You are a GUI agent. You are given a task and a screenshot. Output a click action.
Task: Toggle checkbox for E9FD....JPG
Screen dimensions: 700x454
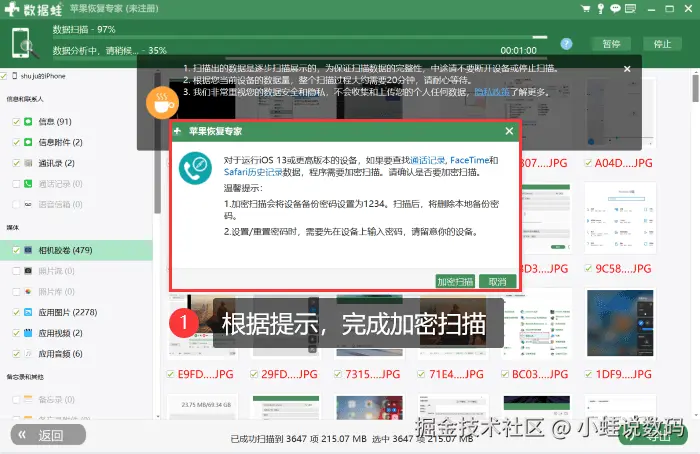pos(170,374)
